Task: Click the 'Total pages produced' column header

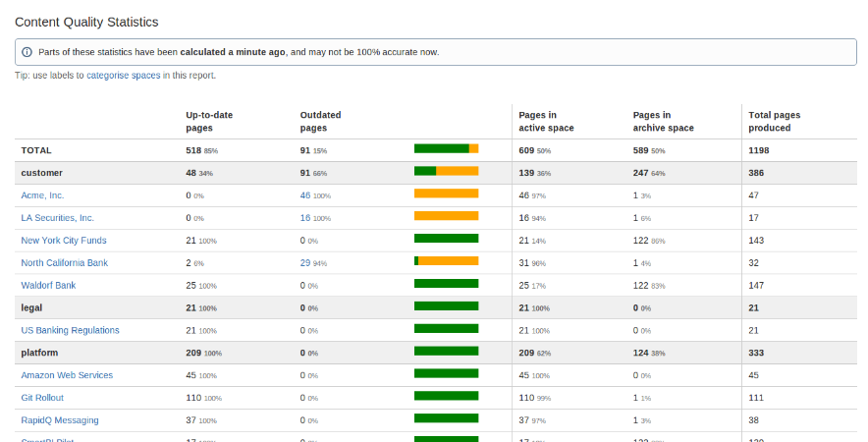Action: [776, 121]
